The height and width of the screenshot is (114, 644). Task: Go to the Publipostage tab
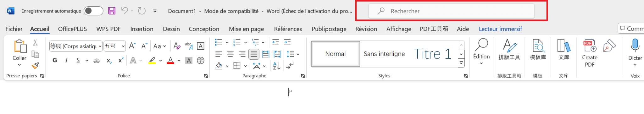(x=329, y=29)
